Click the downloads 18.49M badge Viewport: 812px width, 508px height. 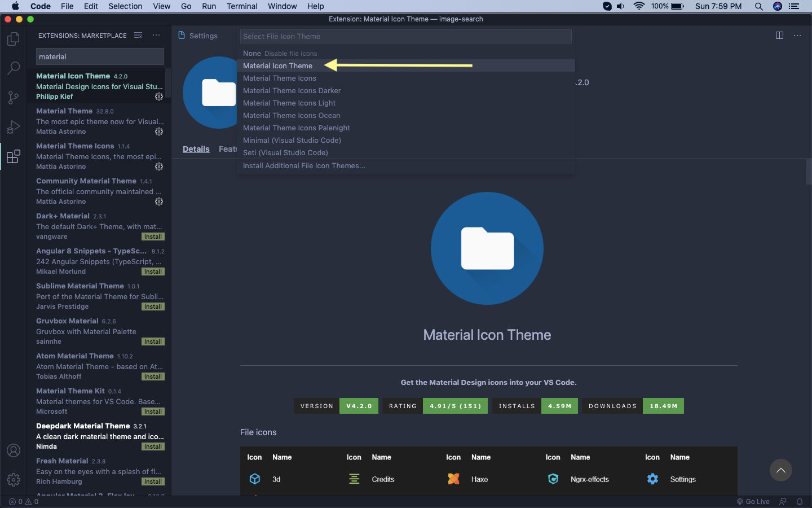[633, 406]
